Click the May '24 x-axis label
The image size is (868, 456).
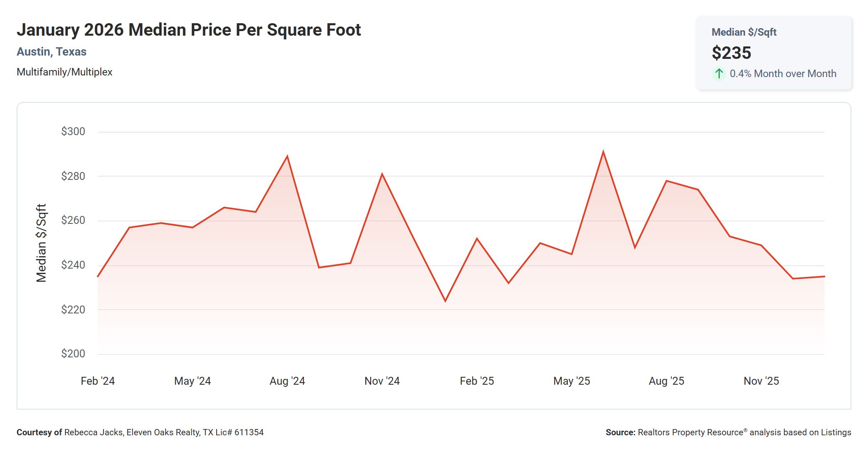point(193,381)
